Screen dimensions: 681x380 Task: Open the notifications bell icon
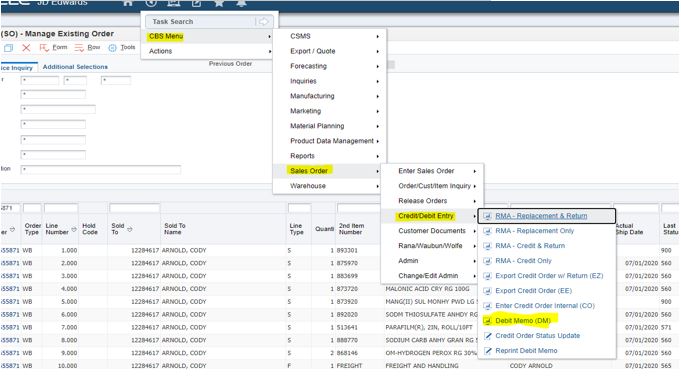[241, 3]
